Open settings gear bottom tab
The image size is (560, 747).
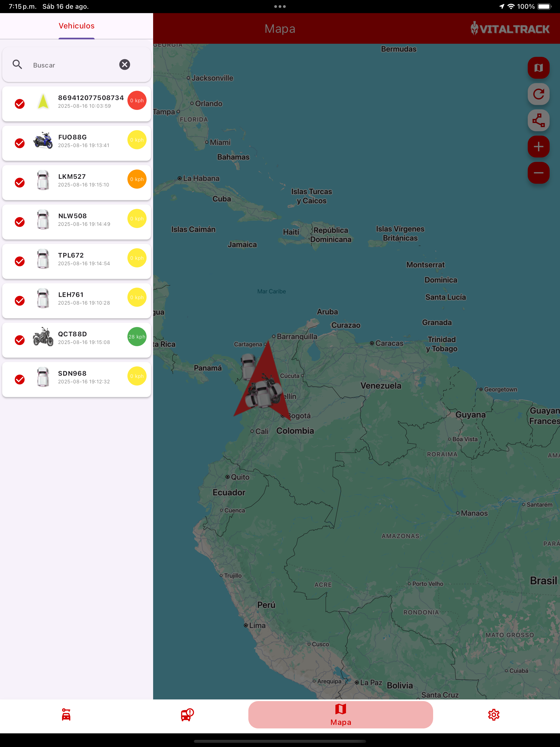click(x=494, y=714)
